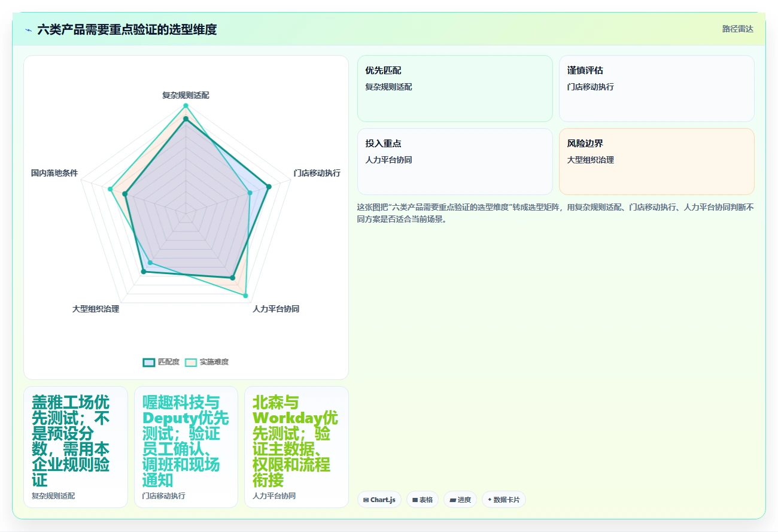This screenshot has height=532, width=778.
Task: Click the icon in the Chart.js chip
Action: point(366,500)
